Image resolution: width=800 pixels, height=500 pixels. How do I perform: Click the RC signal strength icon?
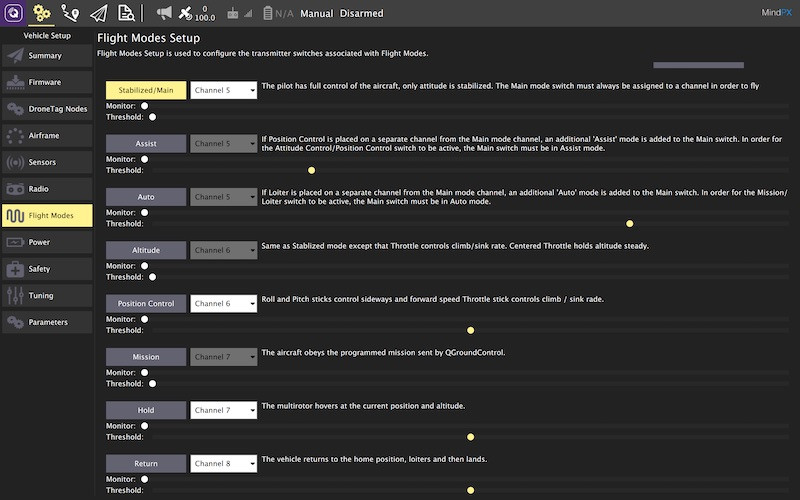point(233,14)
